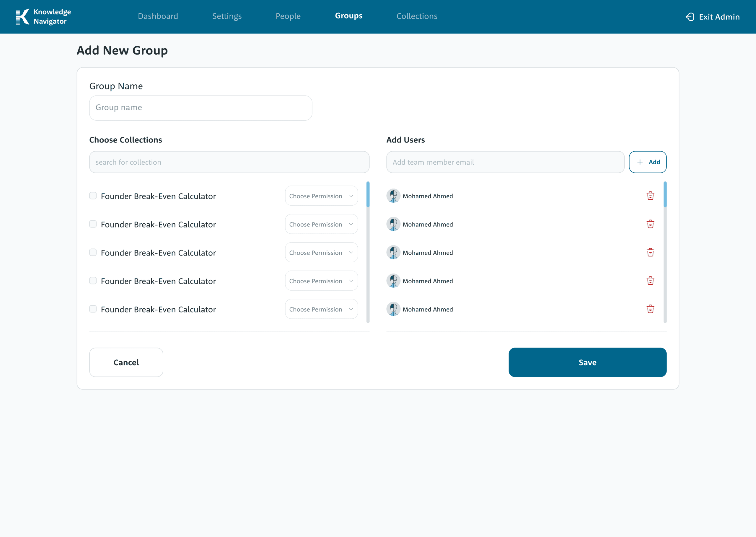Tick the third Founder Break-Even Calculator checkbox
This screenshot has width=756, height=537.
pos(93,252)
